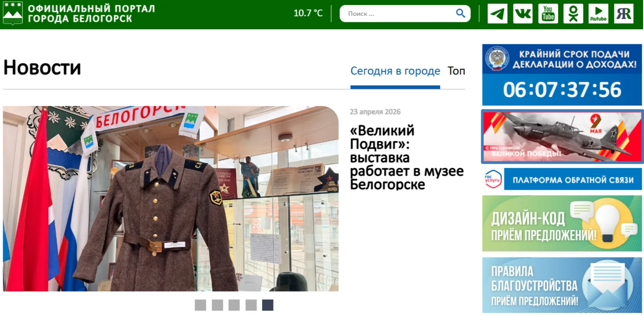Open the YouTube channel icon
Screen dimensions: 644x316
click(548, 13)
